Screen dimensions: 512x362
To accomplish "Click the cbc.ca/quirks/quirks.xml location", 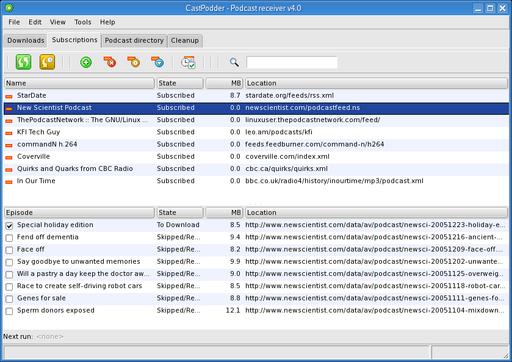I will [286, 169].
